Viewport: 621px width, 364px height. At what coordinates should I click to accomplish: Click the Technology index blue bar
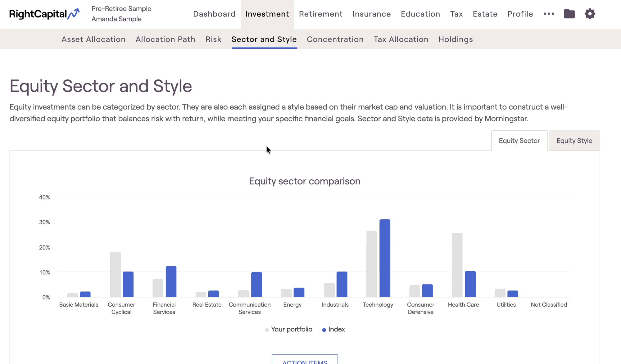(385, 258)
